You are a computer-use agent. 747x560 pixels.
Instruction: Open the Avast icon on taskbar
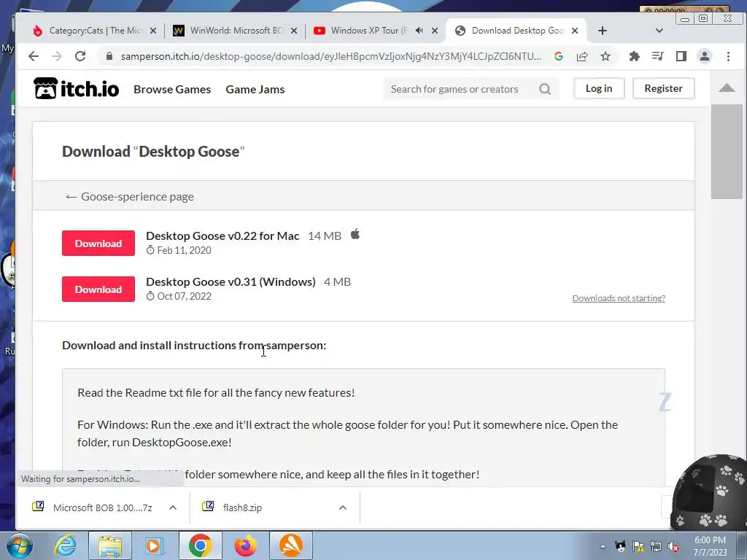[x=290, y=545]
